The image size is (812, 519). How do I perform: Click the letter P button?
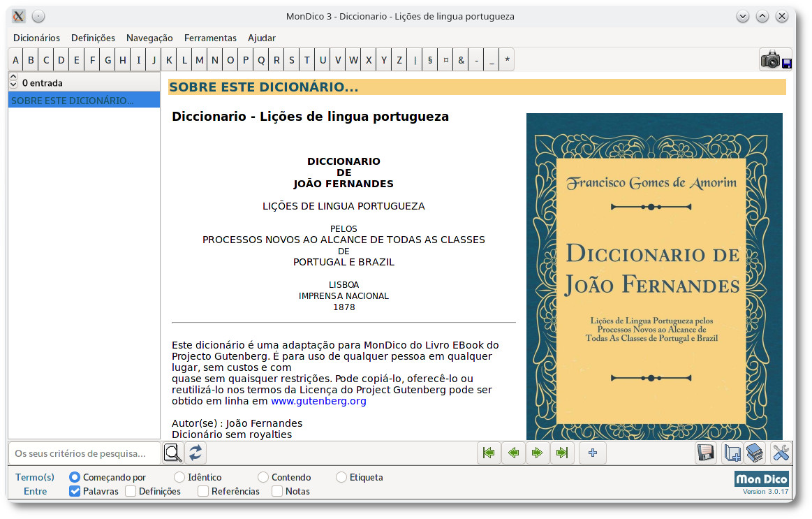coord(246,59)
